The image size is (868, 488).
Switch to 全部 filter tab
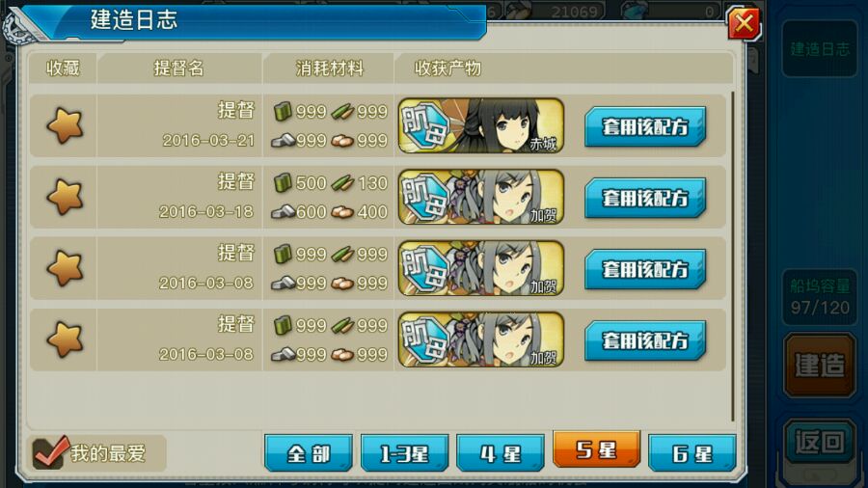point(309,453)
